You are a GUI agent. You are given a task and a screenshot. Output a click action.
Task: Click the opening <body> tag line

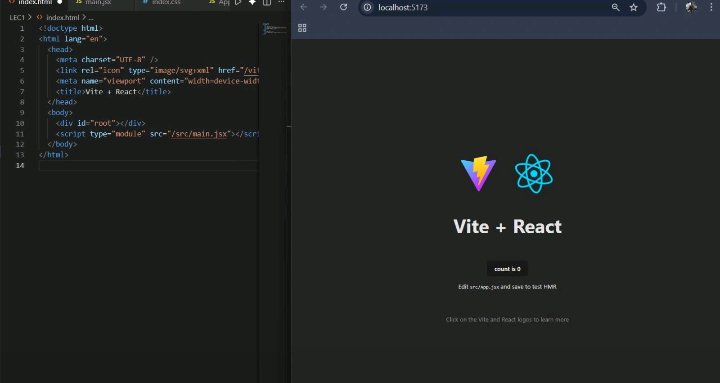point(60,113)
